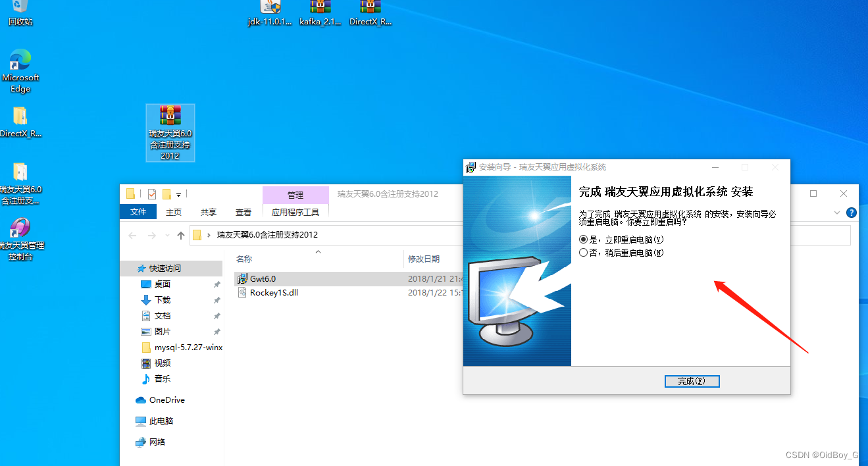Viewport: 868px width, 466px height.
Task: Select the 瑞友天翼6.0含注册支 folder desktop icon
Action: (x=20, y=184)
